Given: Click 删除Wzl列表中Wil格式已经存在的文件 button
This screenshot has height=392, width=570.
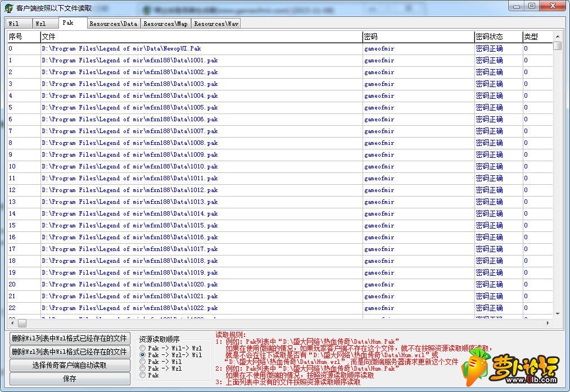Looking at the screenshot, I should (70, 352).
